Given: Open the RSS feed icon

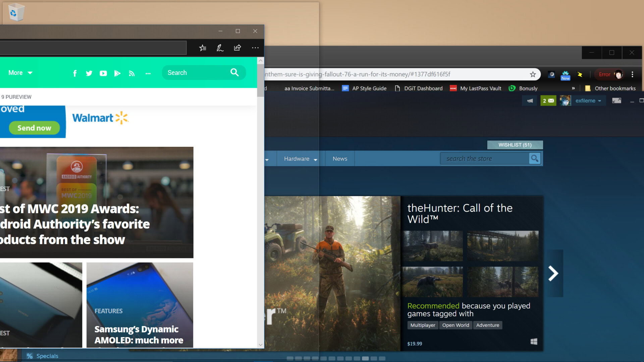Looking at the screenshot, I should pyautogui.click(x=132, y=73).
